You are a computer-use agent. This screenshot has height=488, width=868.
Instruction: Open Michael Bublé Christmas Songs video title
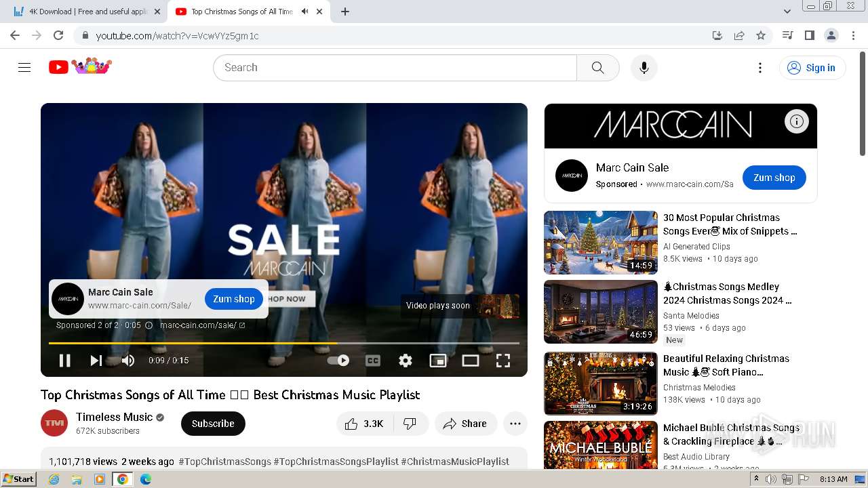coord(731,434)
